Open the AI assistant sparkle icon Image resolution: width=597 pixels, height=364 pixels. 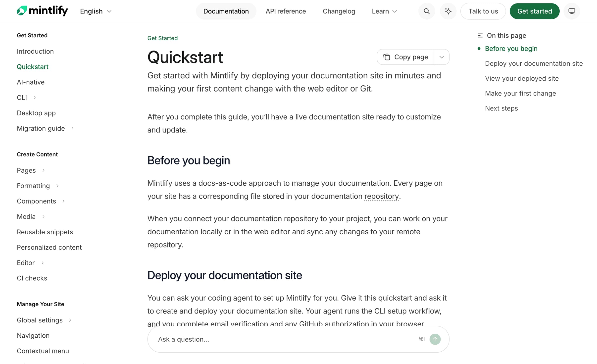448,11
